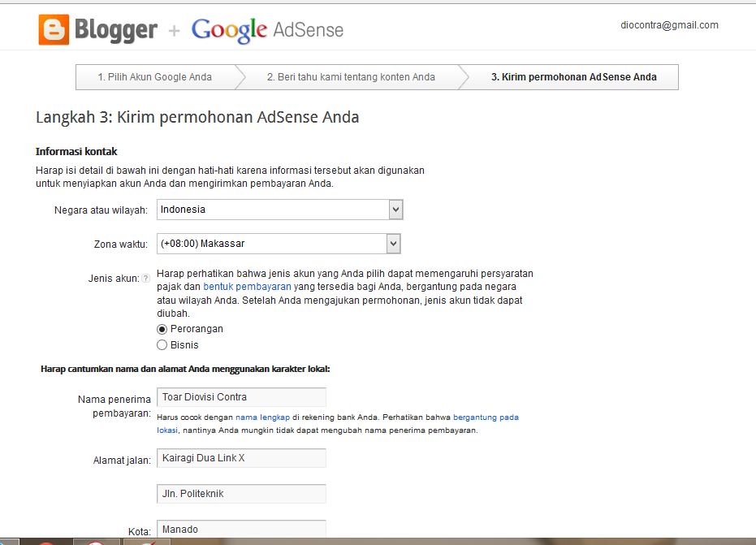The height and width of the screenshot is (545, 756).
Task: Click the Indonesia value in the country box
Action: coord(184,210)
